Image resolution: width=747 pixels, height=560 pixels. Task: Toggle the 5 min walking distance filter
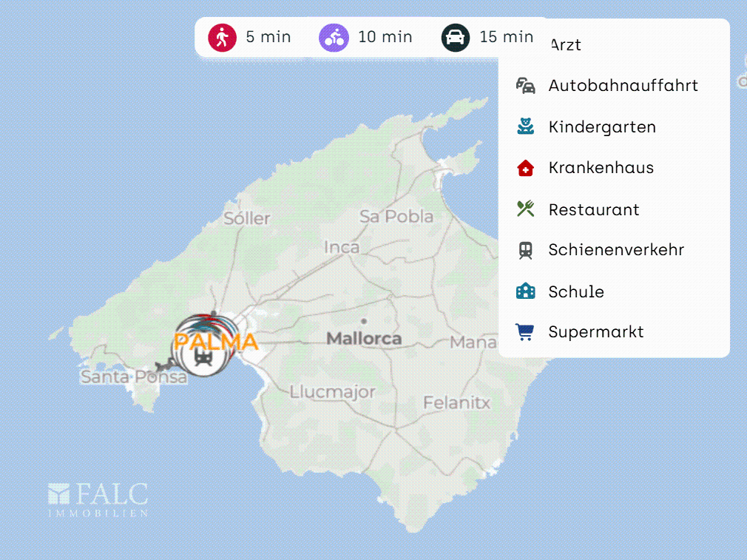250,37
